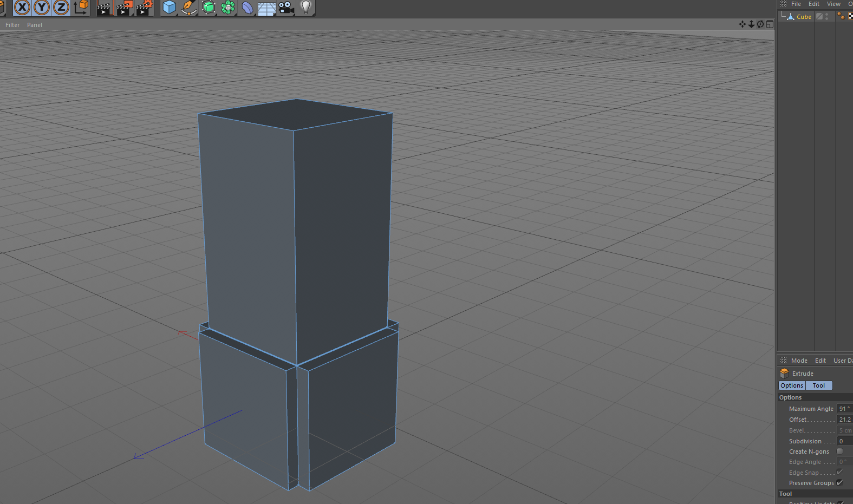Switch to the Options tab
This screenshot has width=853, height=504.
pos(792,385)
